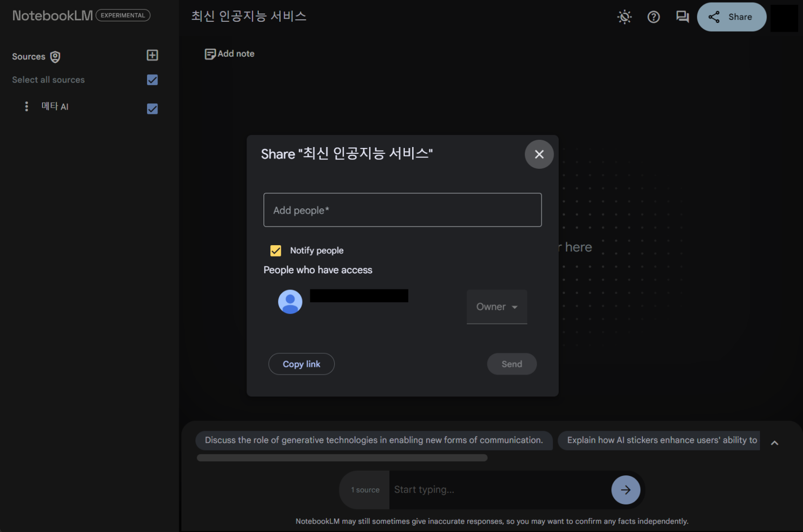This screenshot has width=803, height=532.
Task: Open the Owner role dropdown
Action: [x=497, y=307]
